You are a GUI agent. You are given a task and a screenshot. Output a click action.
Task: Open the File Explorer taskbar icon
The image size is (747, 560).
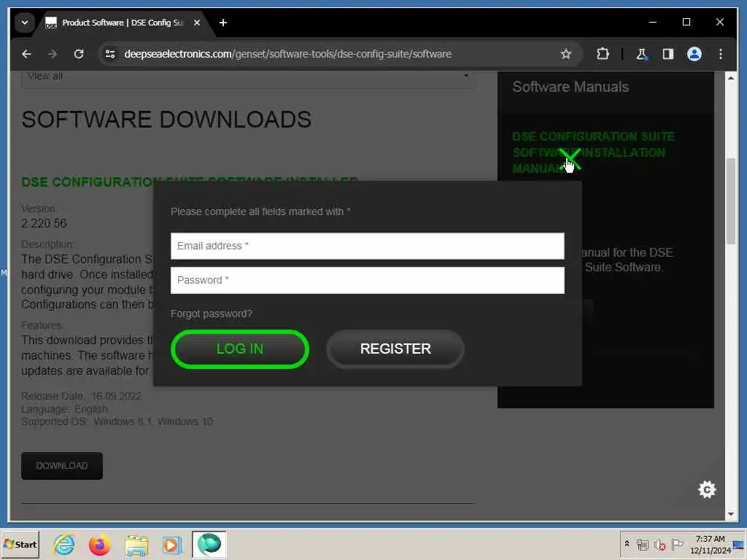pyautogui.click(x=136, y=544)
